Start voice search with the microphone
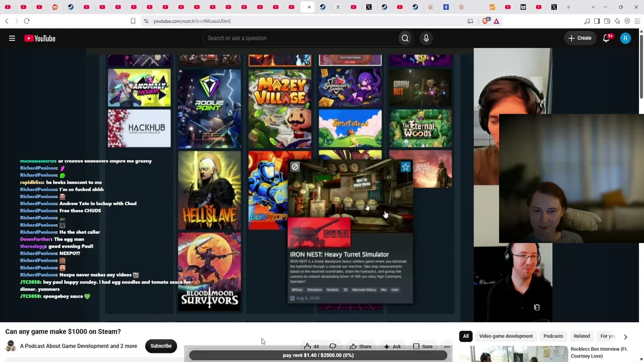The image size is (644, 362). pyautogui.click(x=426, y=38)
